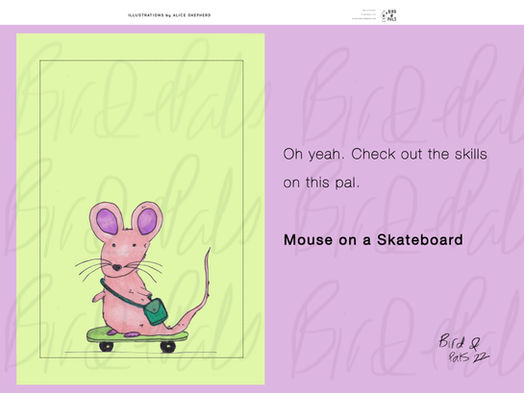Open the Bird & Pals logo in header
Viewport: 524px width, 393px height.
389,15
